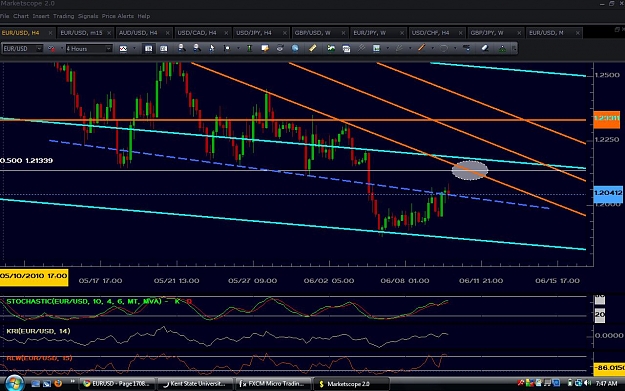Click the grey pitchfork tool icon
Image resolution: width=625 pixels, height=391 pixels.
coord(361,48)
